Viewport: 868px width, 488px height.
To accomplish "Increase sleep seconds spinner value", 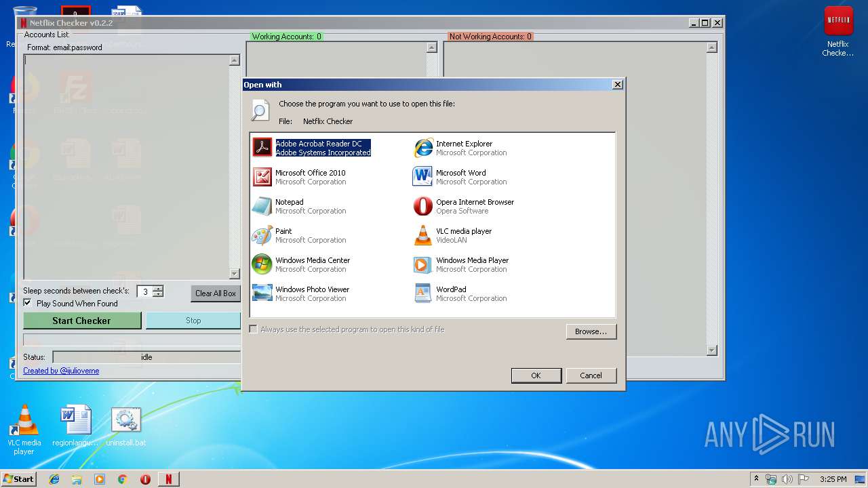I will pos(158,289).
